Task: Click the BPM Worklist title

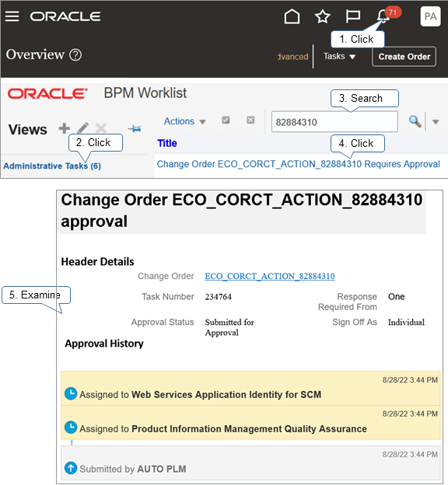Action: tap(145, 93)
